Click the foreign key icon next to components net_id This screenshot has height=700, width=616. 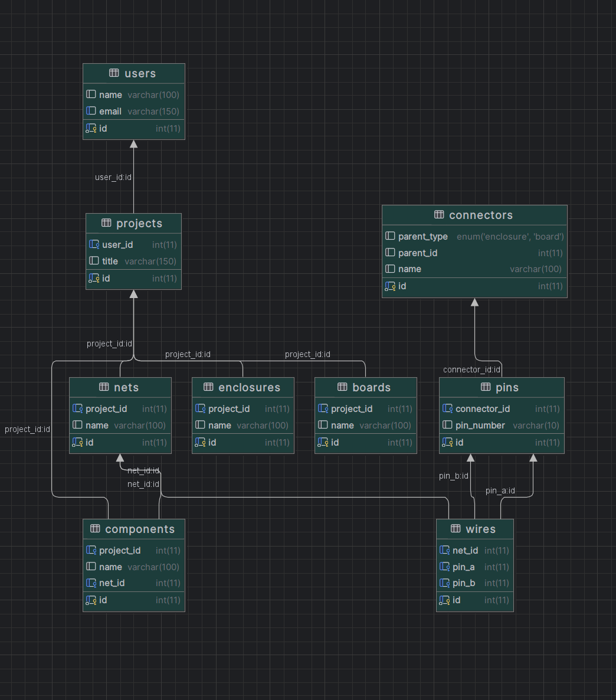[91, 583]
